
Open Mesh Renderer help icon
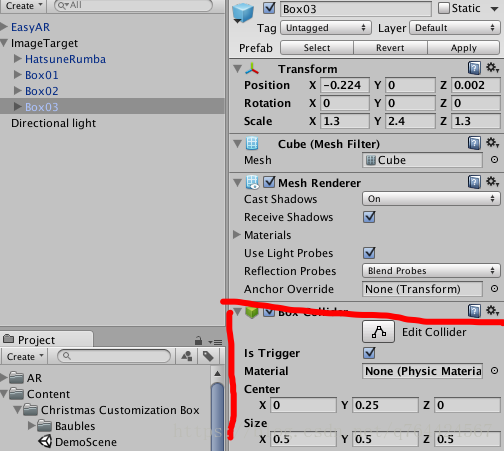[474, 182]
